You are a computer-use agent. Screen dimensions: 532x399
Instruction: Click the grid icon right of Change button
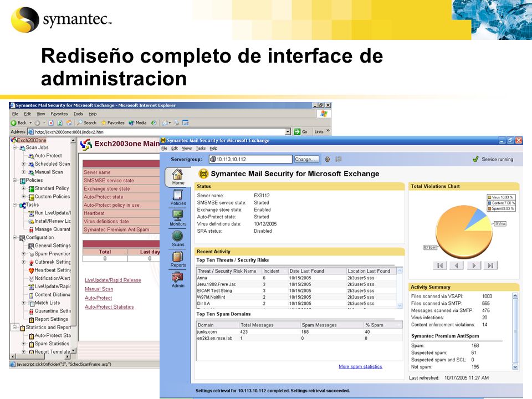coord(338,159)
